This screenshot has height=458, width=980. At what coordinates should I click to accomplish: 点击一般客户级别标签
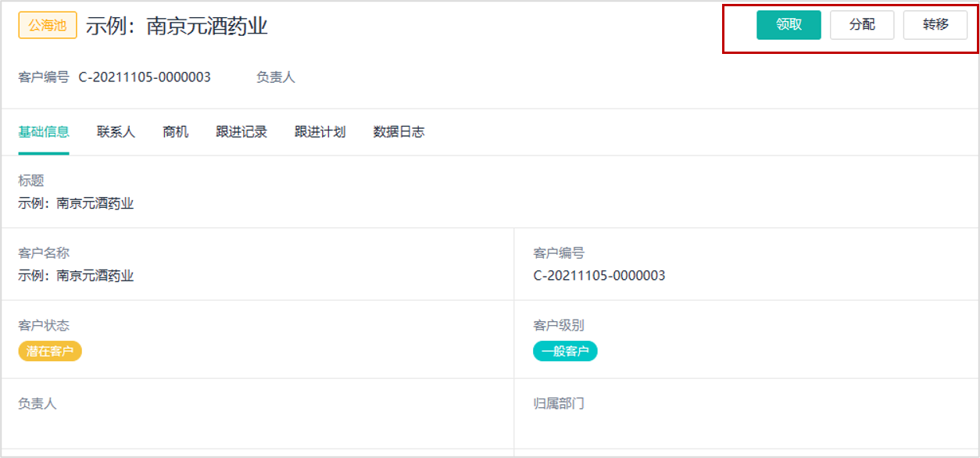click(x=565, y=351)
